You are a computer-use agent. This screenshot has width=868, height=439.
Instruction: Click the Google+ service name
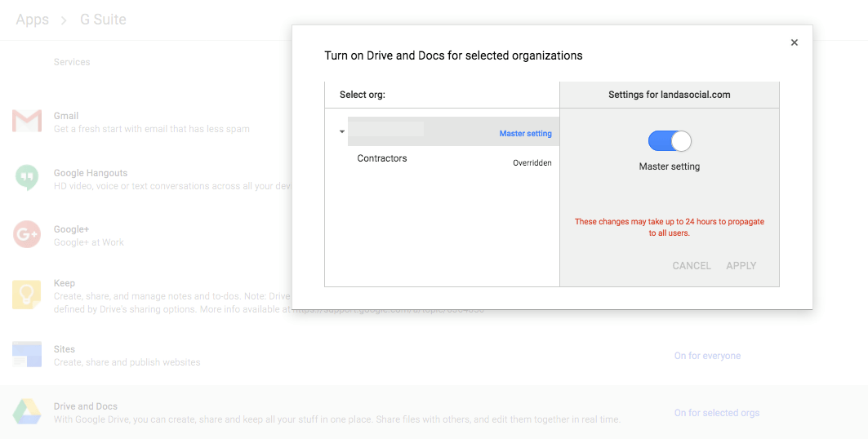coord(71,229)
